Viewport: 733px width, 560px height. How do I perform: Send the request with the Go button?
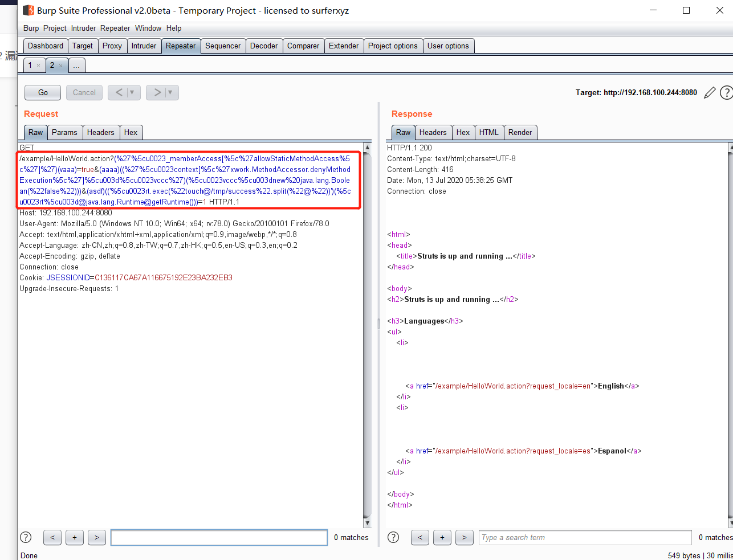coord(43,92)
